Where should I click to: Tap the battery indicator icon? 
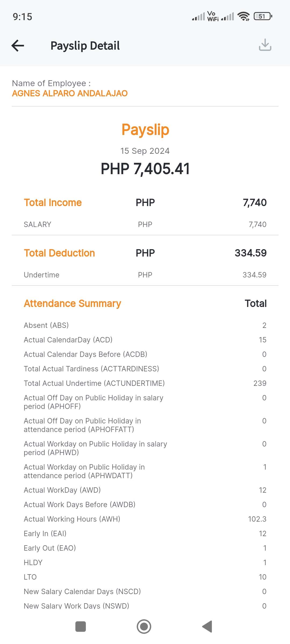click(x=263, y=16)
